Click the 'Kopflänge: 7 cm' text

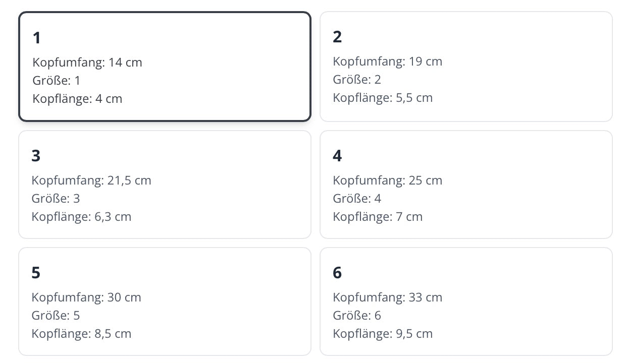pyautogui.click(x=378, y=217)
